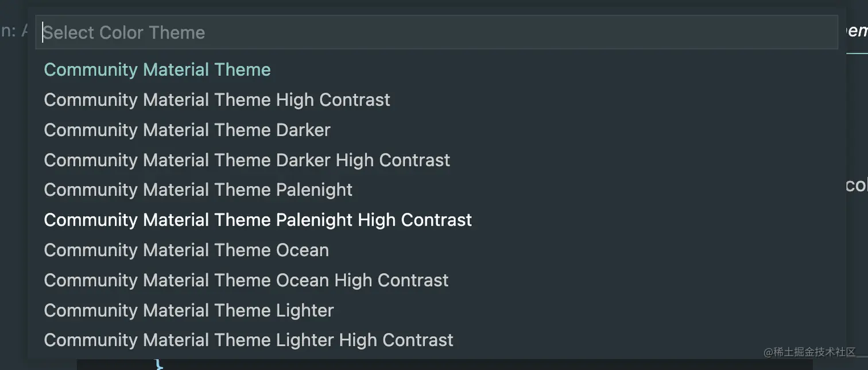This screenshot has height=370, width=868.
Task: Click the editor margin left of the theme picker
Action: pos(13,201)
